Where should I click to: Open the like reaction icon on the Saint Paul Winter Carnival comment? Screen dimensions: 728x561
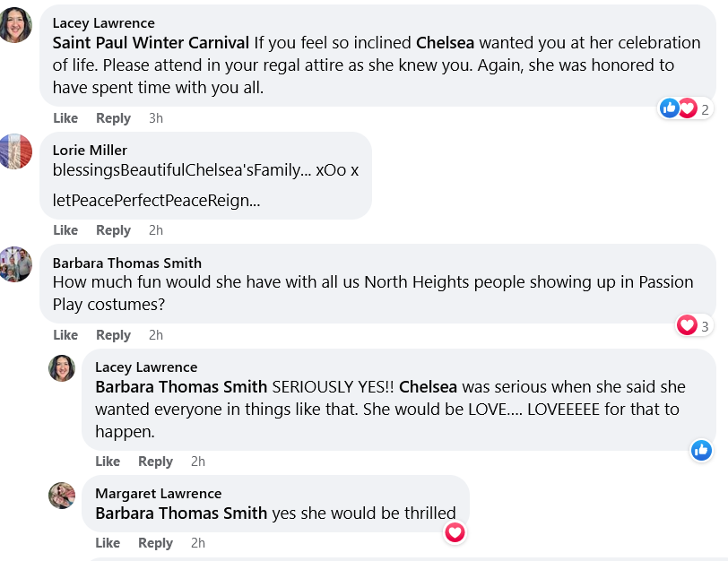coord(670,108)
